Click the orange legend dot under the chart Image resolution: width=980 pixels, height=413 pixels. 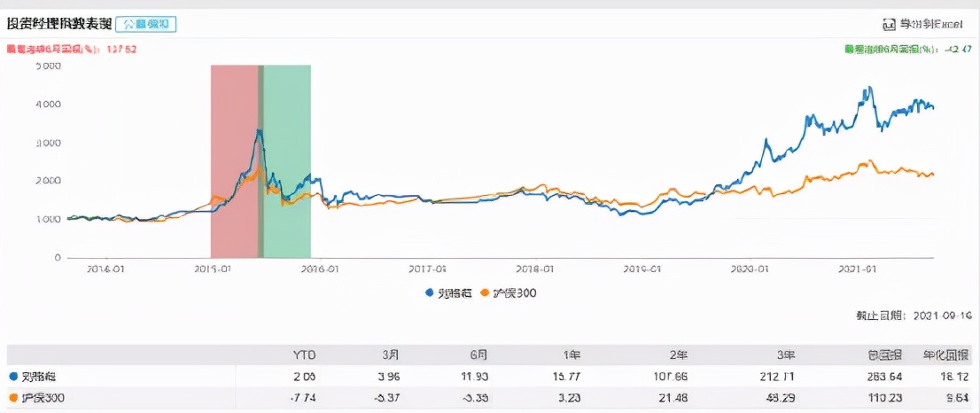pos(485,292)
